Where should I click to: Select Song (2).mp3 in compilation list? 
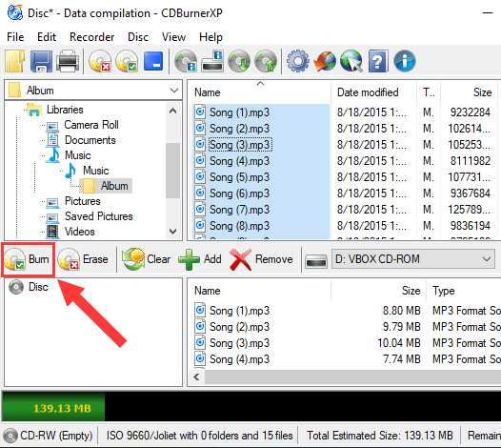[x=239, y=327]
